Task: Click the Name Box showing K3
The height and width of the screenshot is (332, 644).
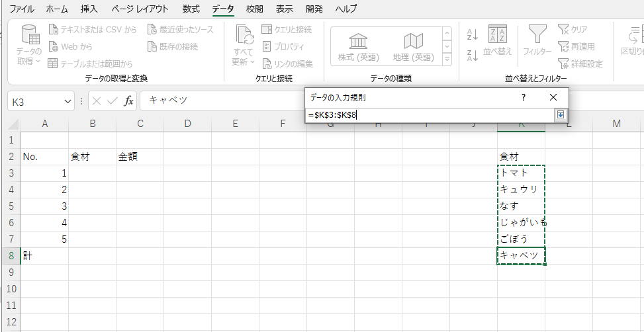Action: pos(35,101)
